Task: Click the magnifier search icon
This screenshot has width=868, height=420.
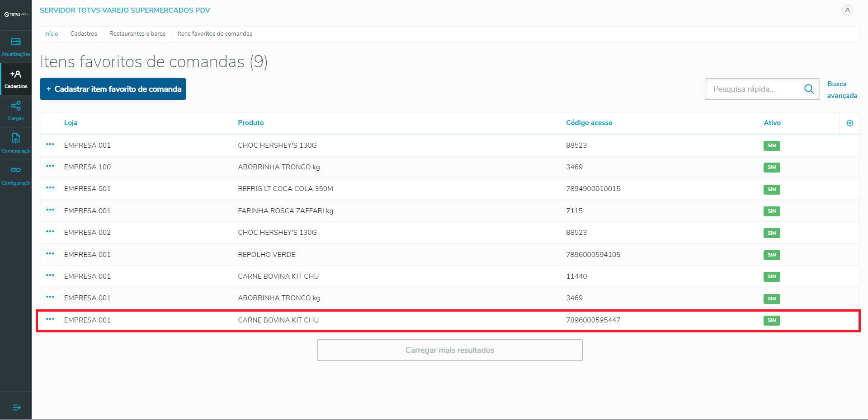Action: click(809, 89)
